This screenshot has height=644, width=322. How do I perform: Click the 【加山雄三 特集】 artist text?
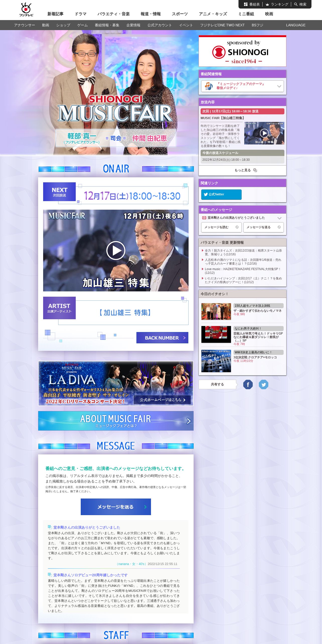pyautogui.click(x=125, y=313)
